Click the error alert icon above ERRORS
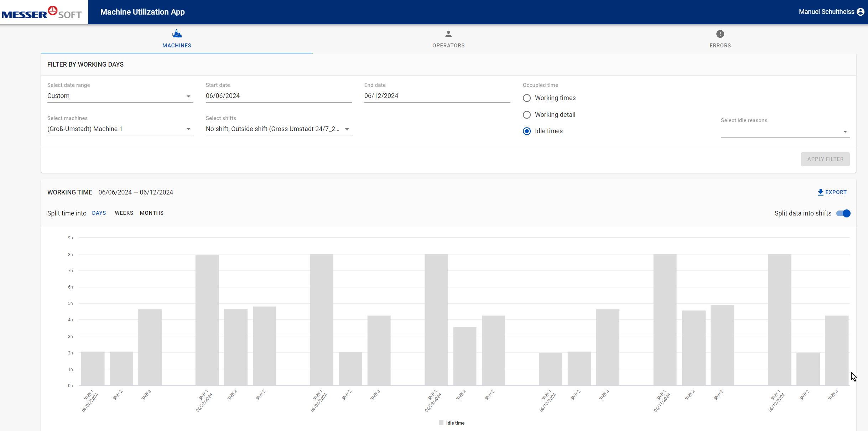Screen dimensions: 868x431 [x=720, y=34]
